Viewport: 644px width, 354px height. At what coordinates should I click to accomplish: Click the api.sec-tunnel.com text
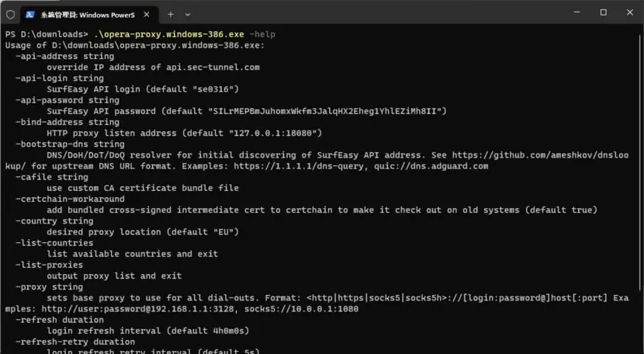point(213,67)
